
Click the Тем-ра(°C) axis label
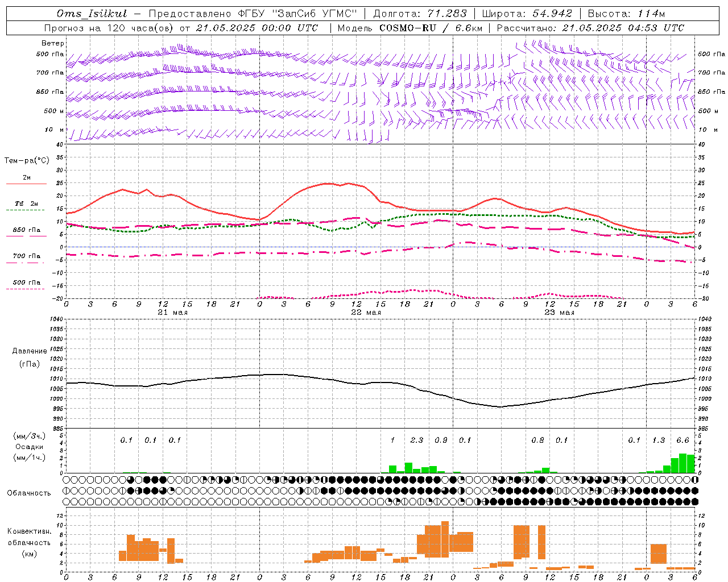(27, 161)
